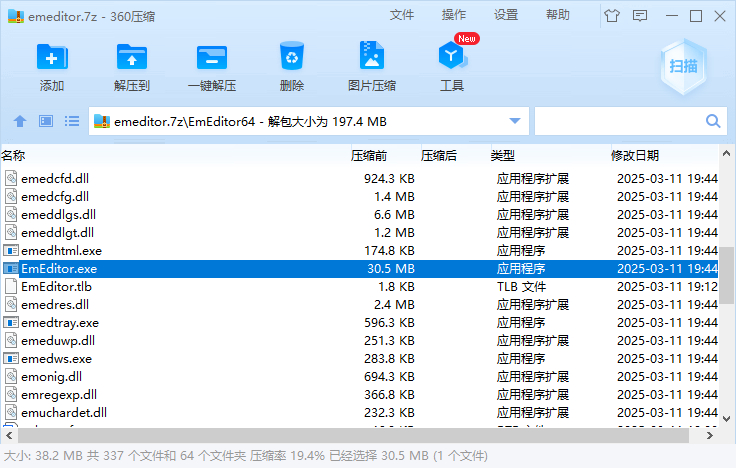Select the emedcfg.dll file
736x468 pixels.
click(x=55, y=197)
